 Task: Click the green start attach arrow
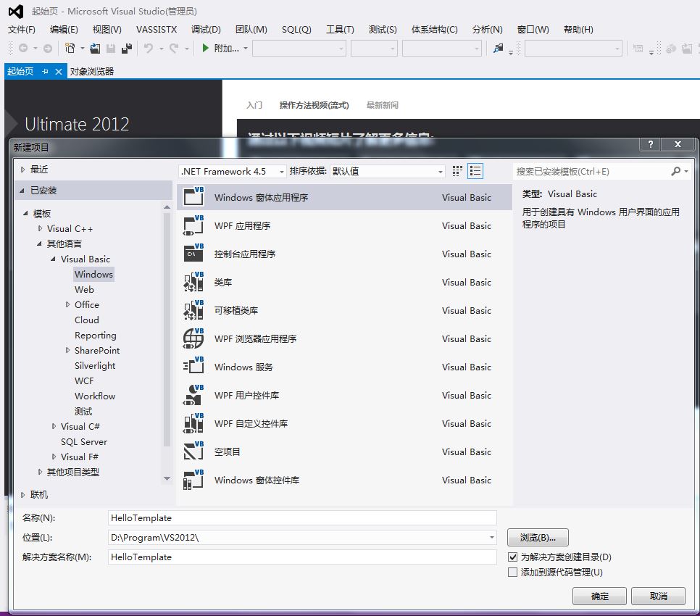click(x=205, y=48)
